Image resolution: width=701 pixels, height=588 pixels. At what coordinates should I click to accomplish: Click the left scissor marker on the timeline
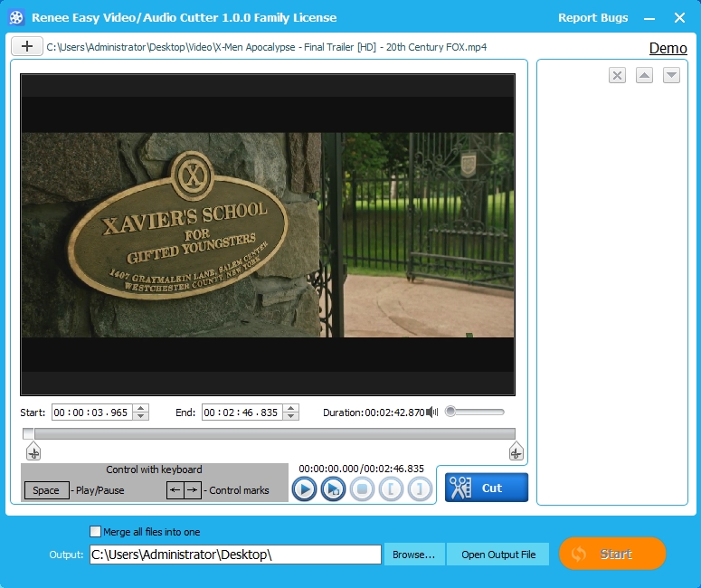[33, 452]
